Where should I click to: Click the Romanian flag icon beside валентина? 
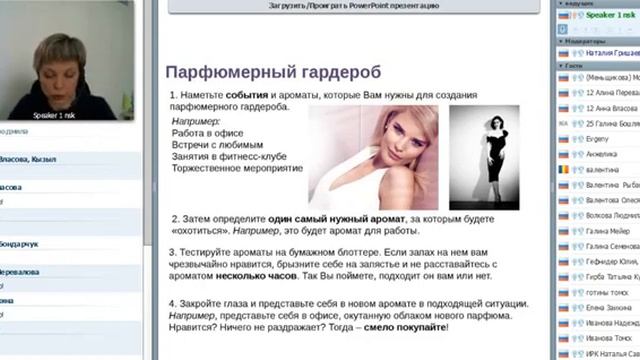click(564, 170)
